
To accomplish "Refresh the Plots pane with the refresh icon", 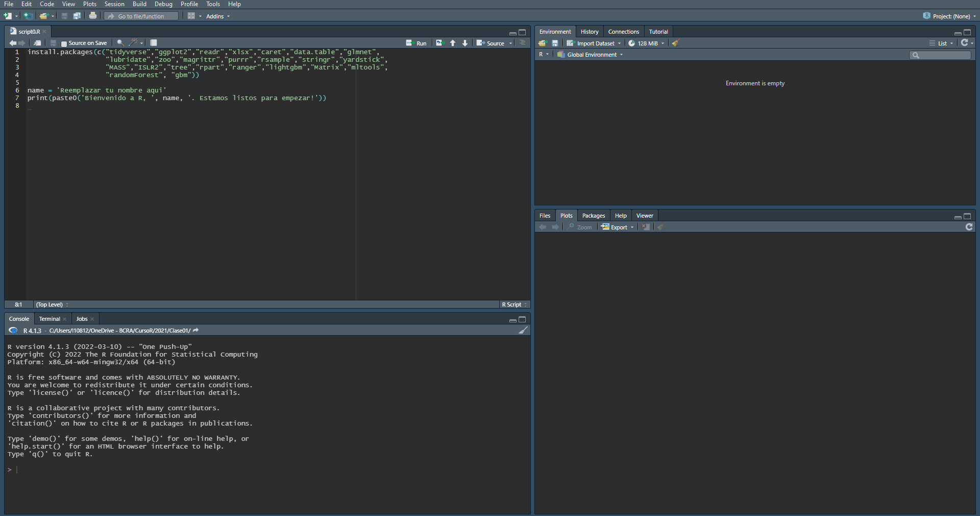I will click(969, 227).
